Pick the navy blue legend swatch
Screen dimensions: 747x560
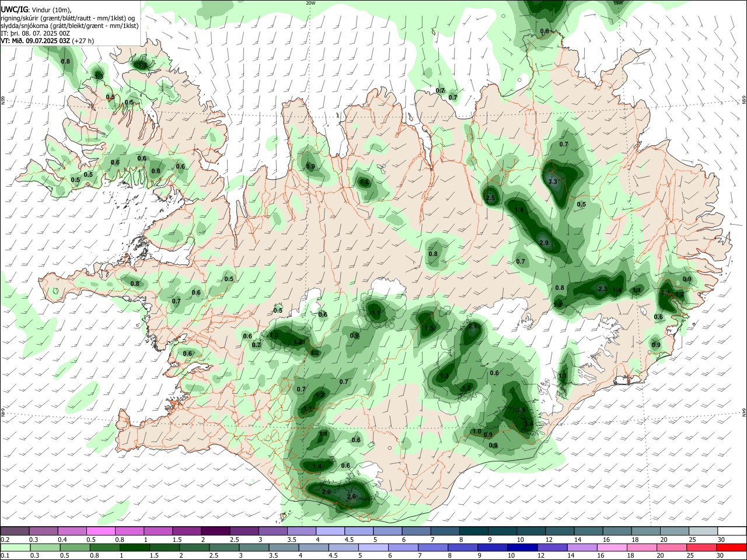pos(521,547)
